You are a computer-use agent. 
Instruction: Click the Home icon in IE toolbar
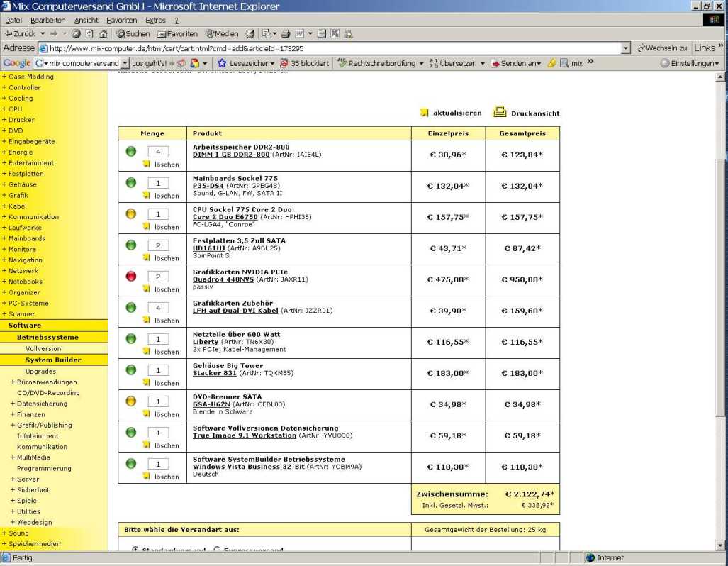103,33
